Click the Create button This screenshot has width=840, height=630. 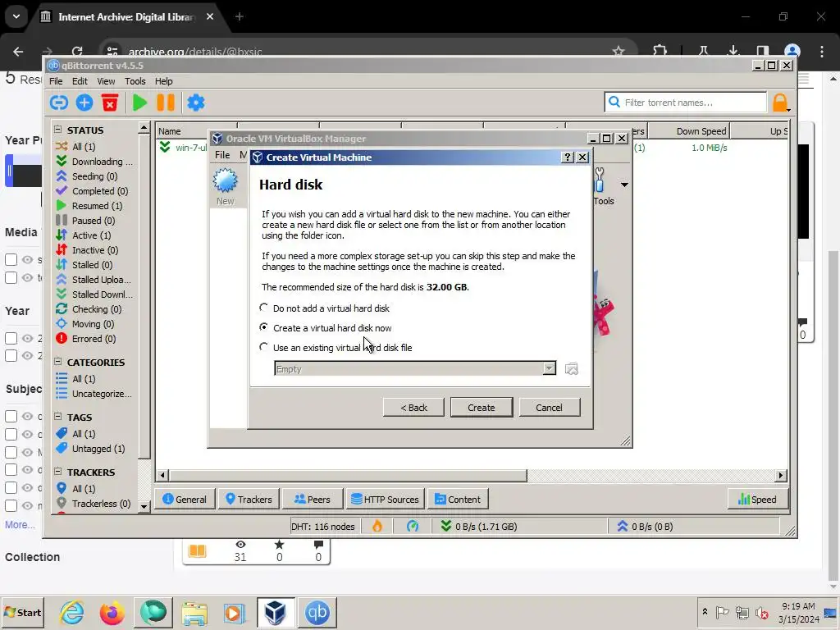coord(481,408)
